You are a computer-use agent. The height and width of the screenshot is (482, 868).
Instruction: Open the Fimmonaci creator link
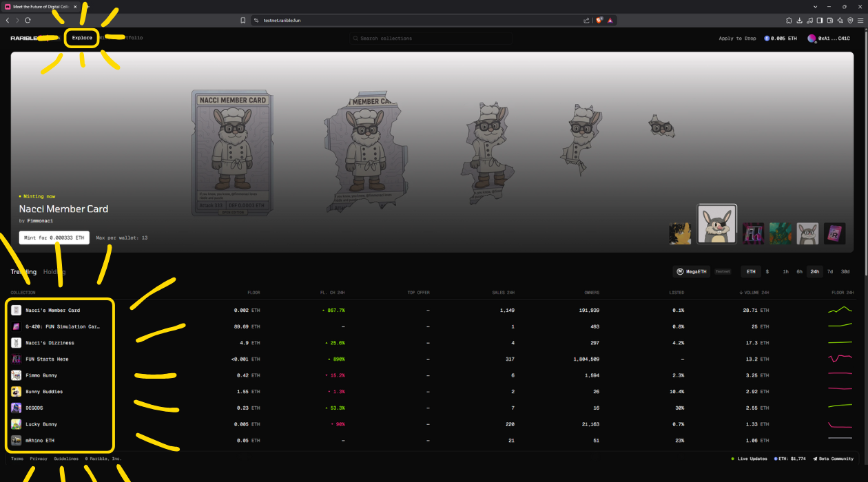coord(40,221)
